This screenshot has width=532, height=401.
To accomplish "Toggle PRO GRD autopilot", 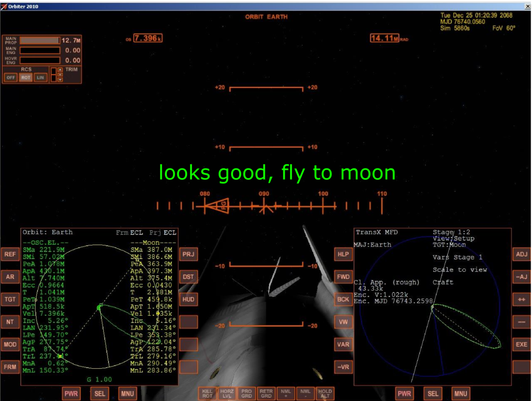I will [x=246, y=393].
